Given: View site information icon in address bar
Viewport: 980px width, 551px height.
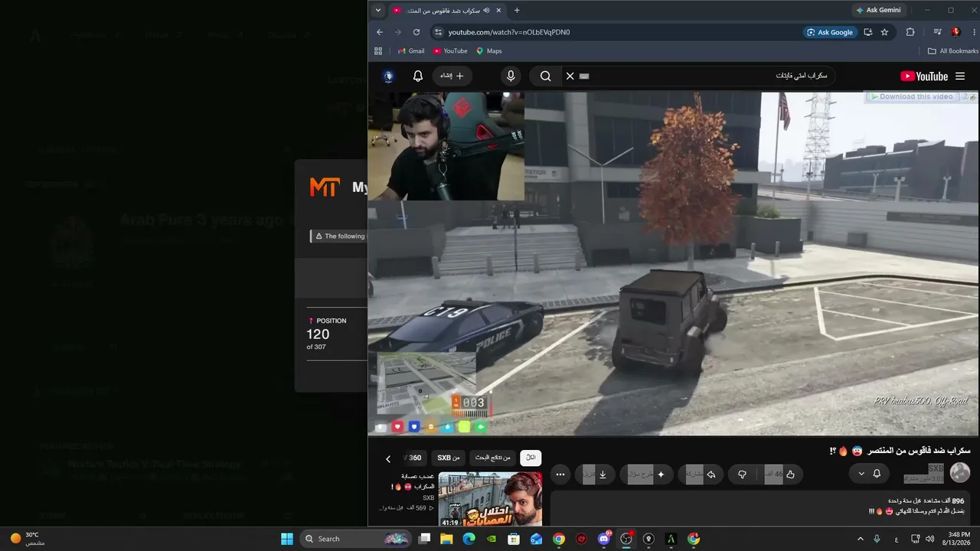Looking at the screenshot, I should tap(438, 32).
